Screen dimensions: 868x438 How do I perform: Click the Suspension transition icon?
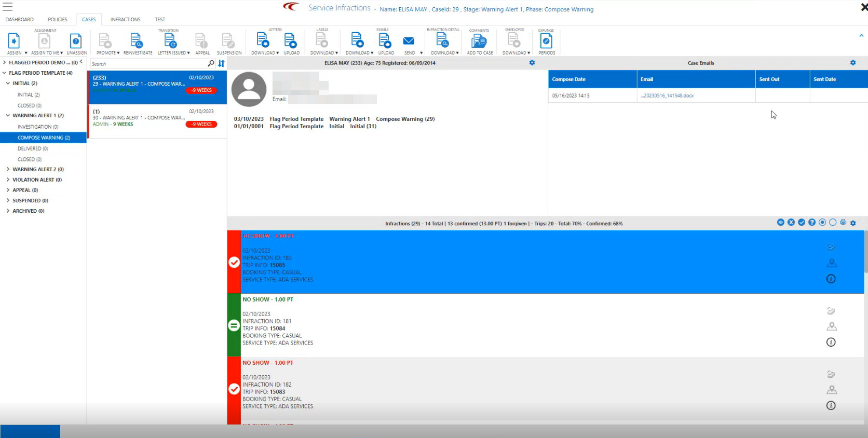[228, 40]
